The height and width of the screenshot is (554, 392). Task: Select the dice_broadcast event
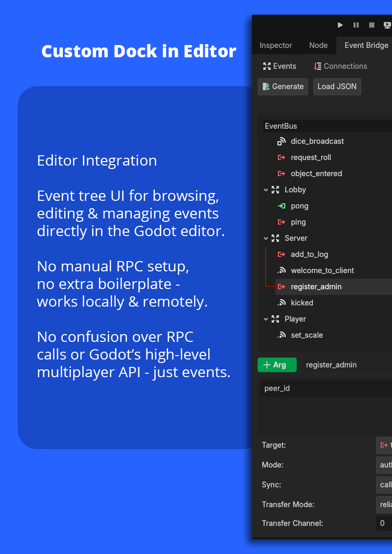pos(317,142)
